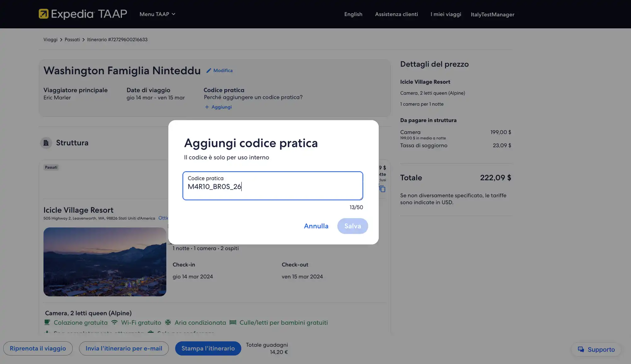Click the Eric Marler traveler name
This screenshot has height=364, width=631.
click(57, 98)
